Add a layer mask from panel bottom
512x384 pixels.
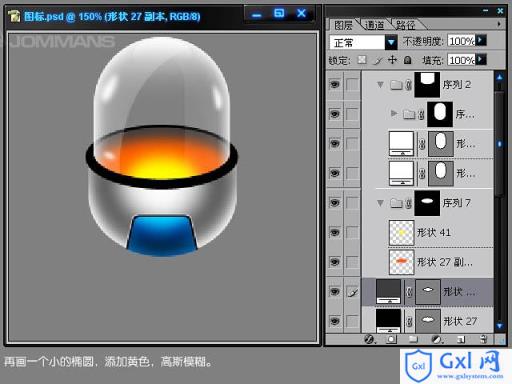(x=391, y=339)
